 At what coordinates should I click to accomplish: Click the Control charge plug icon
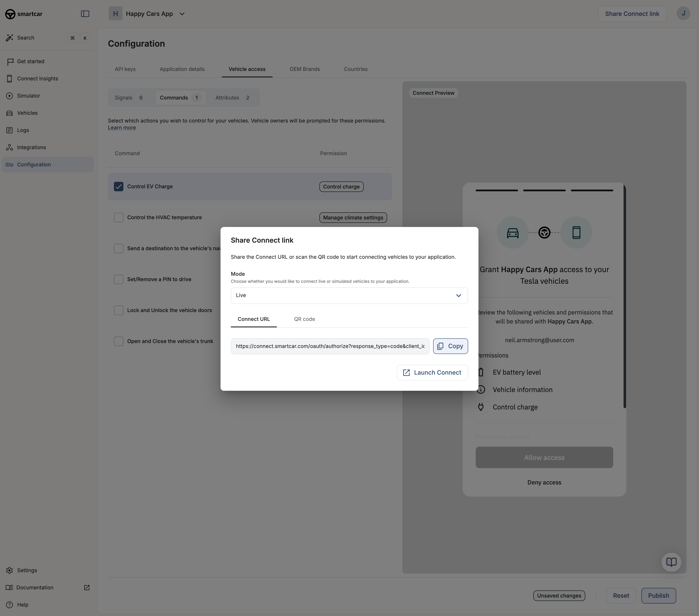coord(481,407)
